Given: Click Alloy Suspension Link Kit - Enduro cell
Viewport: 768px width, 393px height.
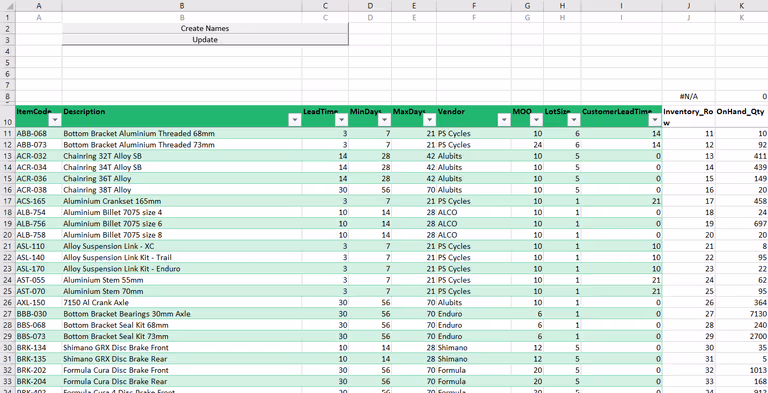Looking at the screenshot, I should (x=182, y=269).
